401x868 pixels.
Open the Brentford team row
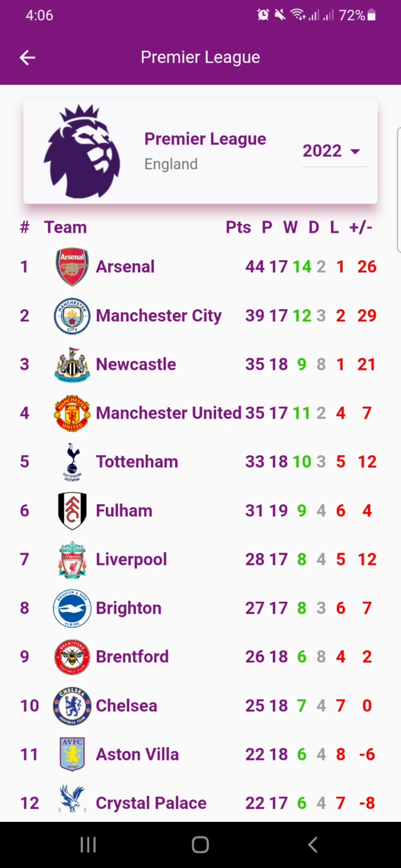point(200,657)
